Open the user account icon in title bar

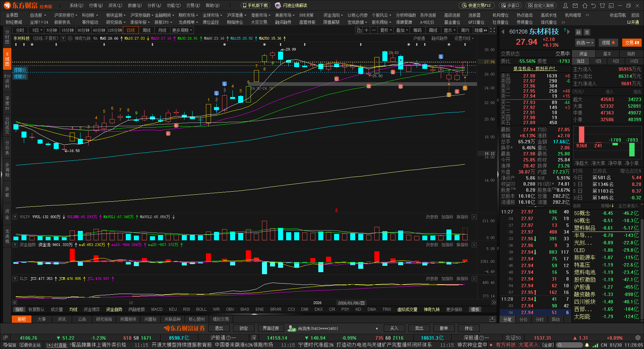click(x=566, y=5)
